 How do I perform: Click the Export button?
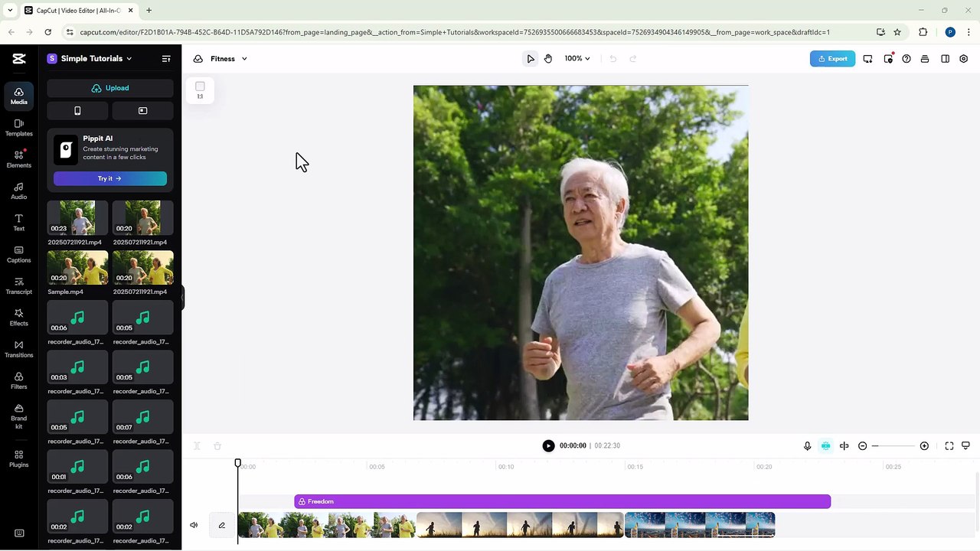point(832,58)
